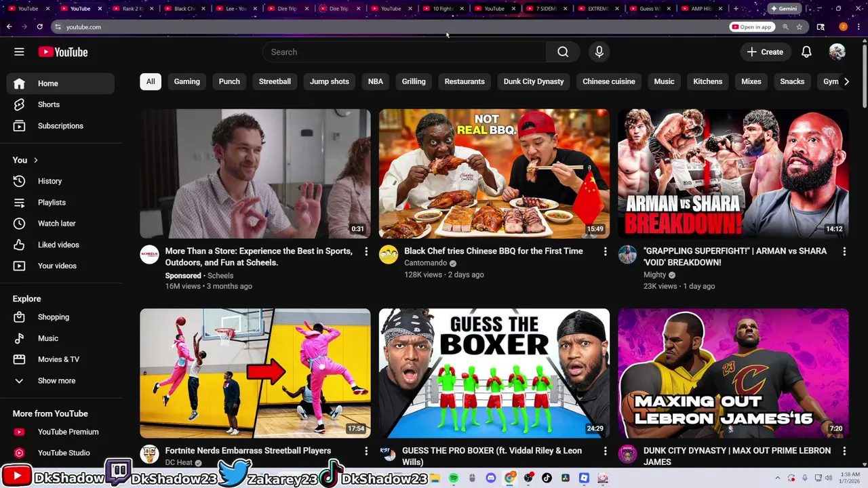Select the Streetball filter chip
The width and height of the screenshot is (868, 488).
click(275, 81)
